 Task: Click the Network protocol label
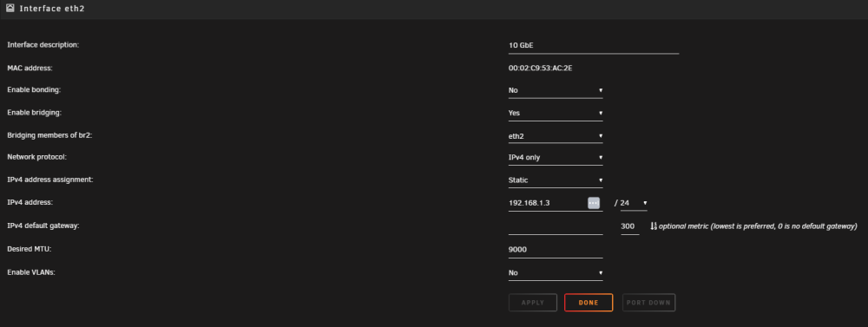click(x=36, y=157)
